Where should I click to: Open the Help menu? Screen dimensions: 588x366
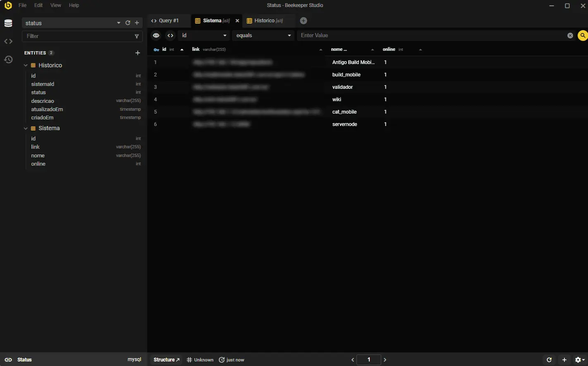74,5
